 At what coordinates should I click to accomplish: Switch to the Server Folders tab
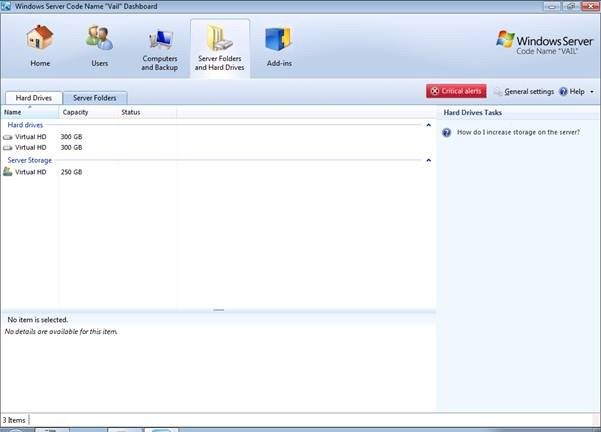pos(95,98)
